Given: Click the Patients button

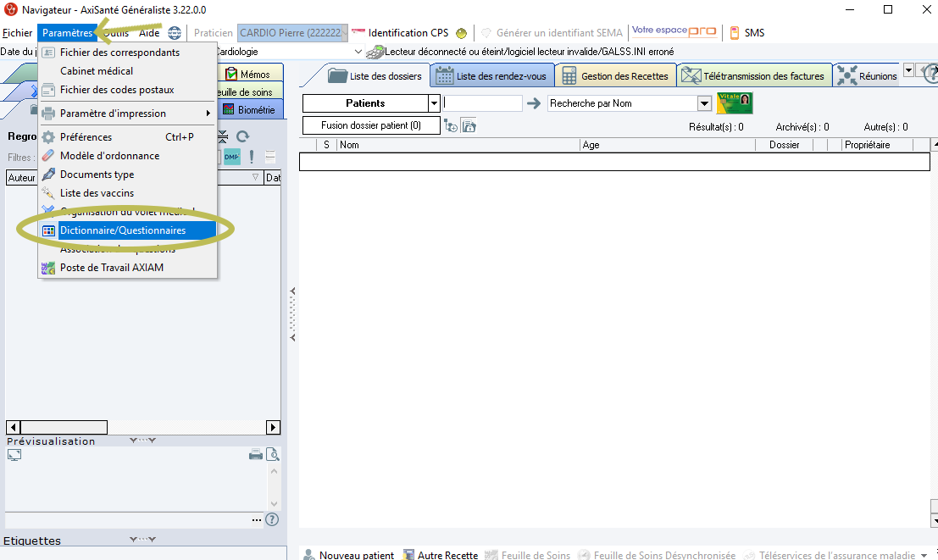Looking at the screenshot, I should 365,103.
